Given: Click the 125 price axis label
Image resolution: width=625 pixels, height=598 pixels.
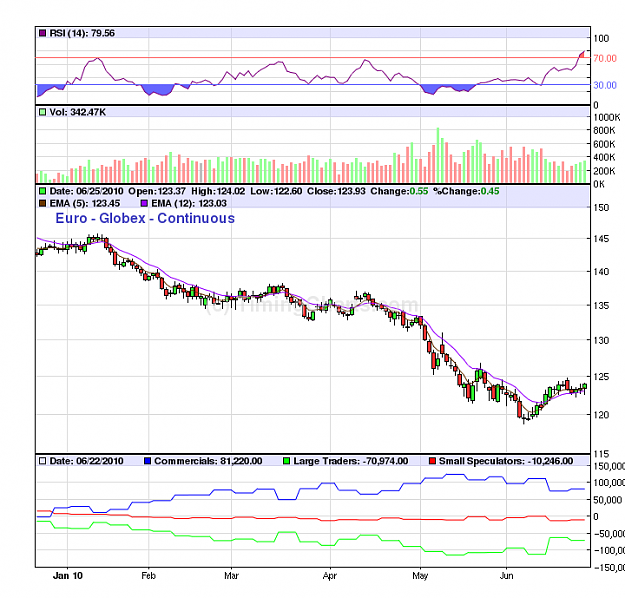Looking at the screenshot, I should pyautogui.click(x=601, y=377).
